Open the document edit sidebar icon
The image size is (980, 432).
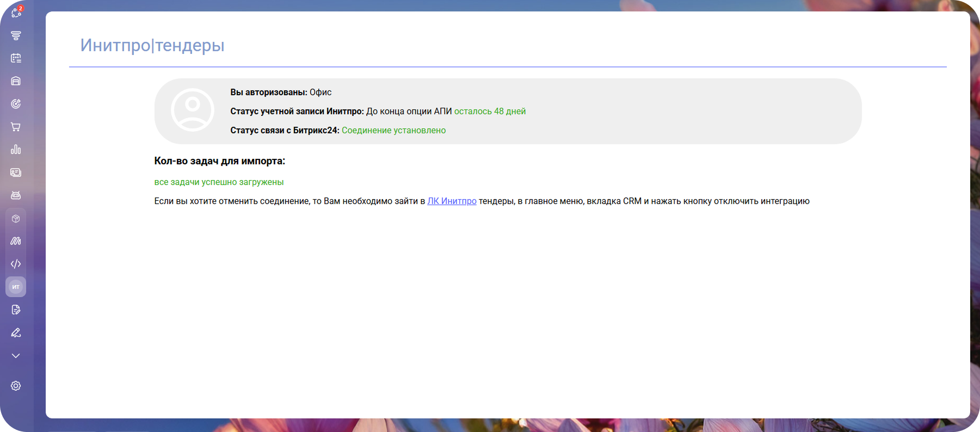[16, 310]
